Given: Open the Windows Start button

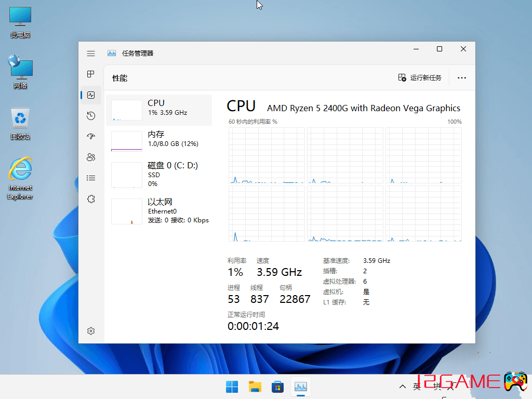Looking at the screenshot, I should (x=232, y=387).
